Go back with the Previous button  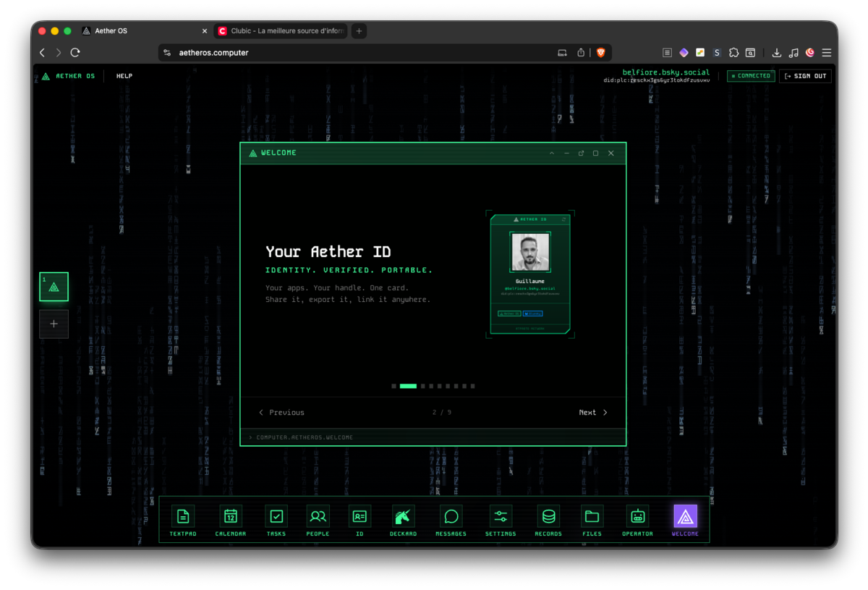(281, 412)
